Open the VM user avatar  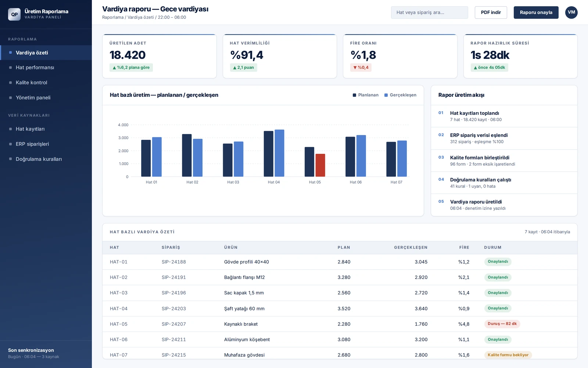pos(571,13)
